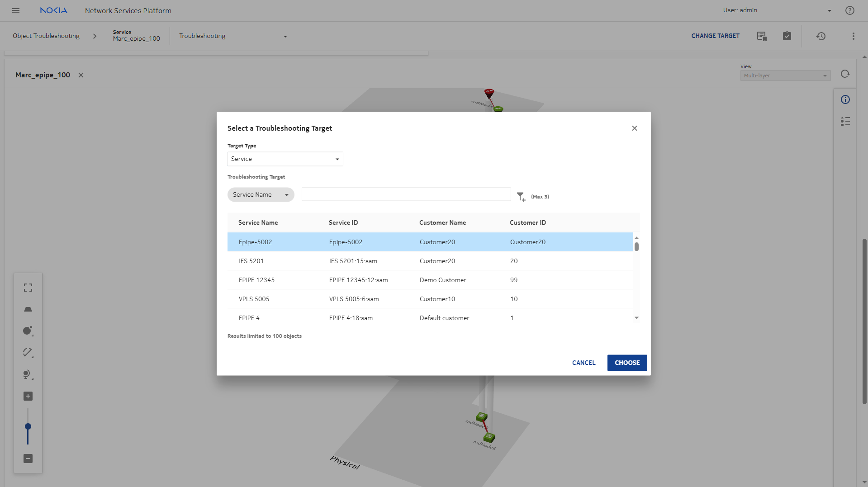Screen dimensions: 868x487
Task: Select the IES 5201 service row
Action: [430, 261]
